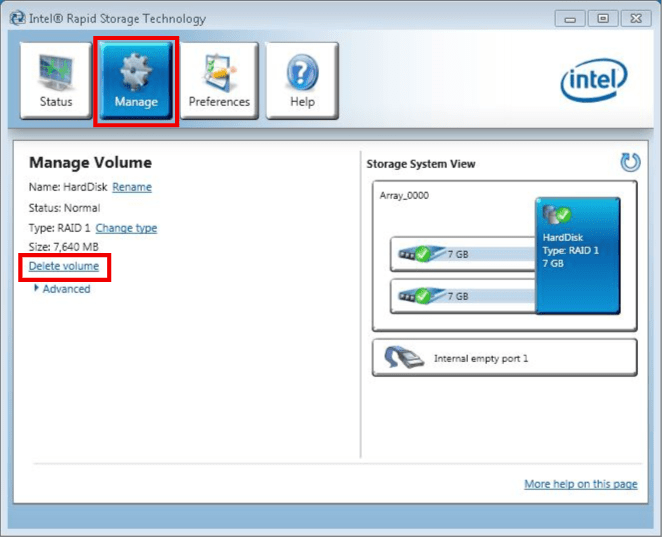Click the Size: 7,640 MB text
Viewport: 663px width, 538px height.
click(63, 247)
